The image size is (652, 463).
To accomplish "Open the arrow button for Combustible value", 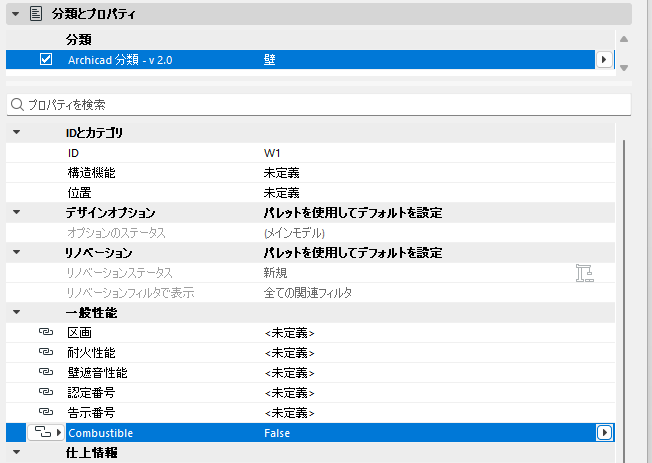I will (x=604, y=433).
